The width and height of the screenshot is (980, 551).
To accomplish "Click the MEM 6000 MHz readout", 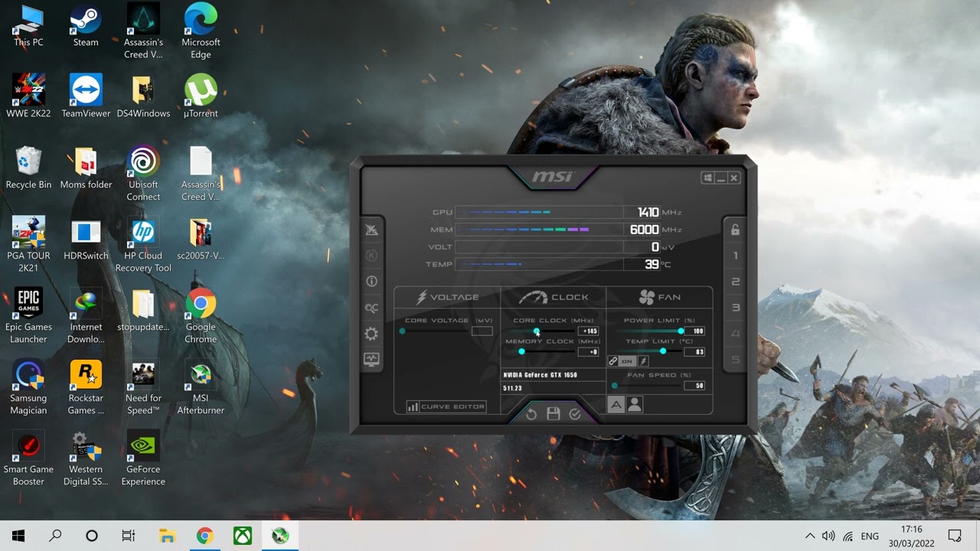I will tap(644, 230).
